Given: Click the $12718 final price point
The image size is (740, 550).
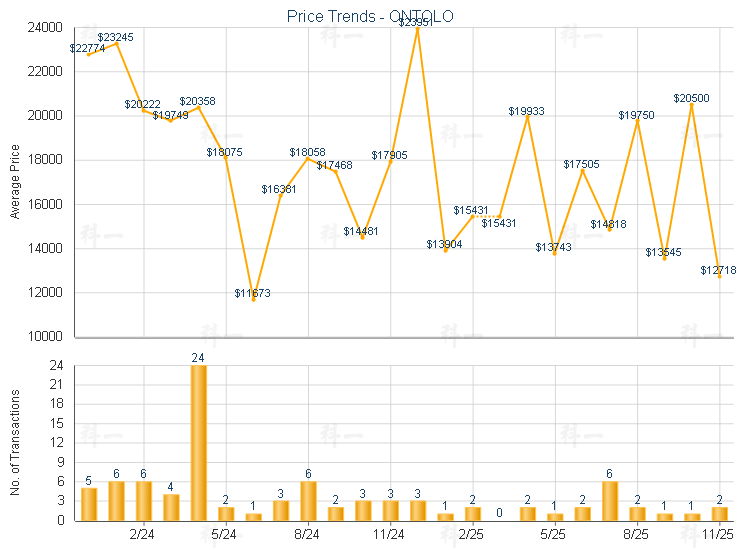Looking at the screenshot, I should click(x=719, y=277).
